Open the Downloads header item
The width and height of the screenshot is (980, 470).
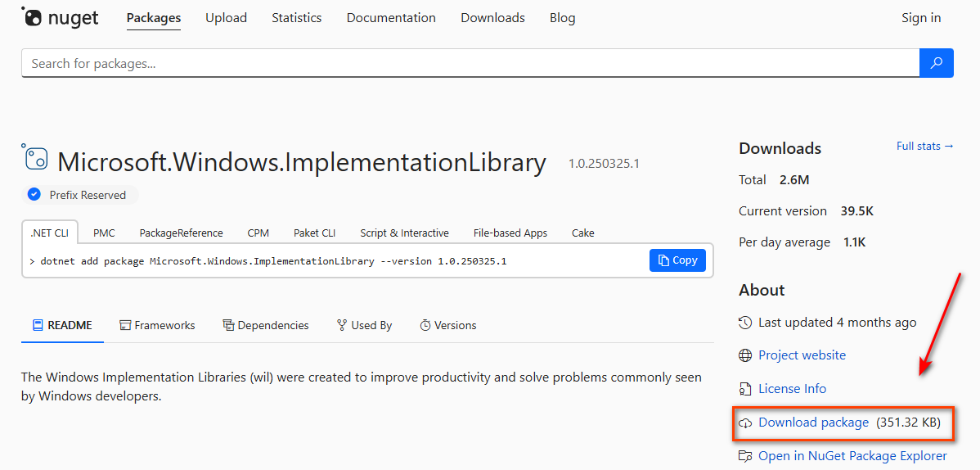(x=493, y=18)
